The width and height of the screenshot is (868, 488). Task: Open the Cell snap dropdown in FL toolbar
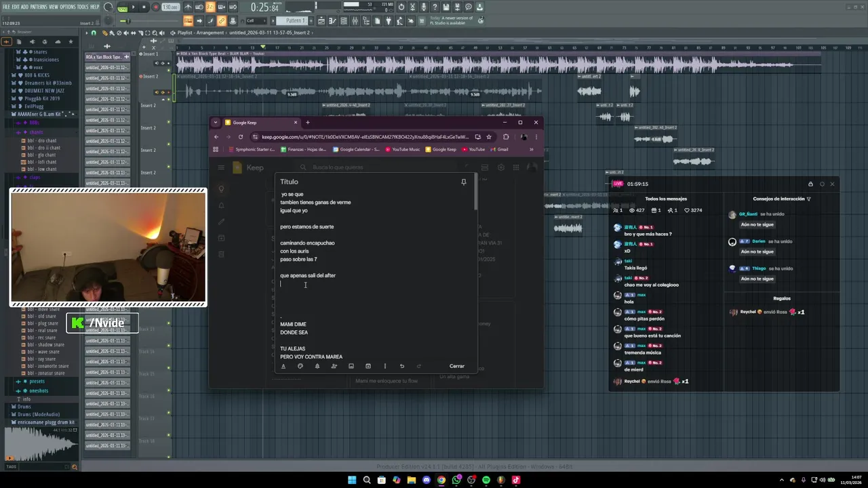pos(256,20)
